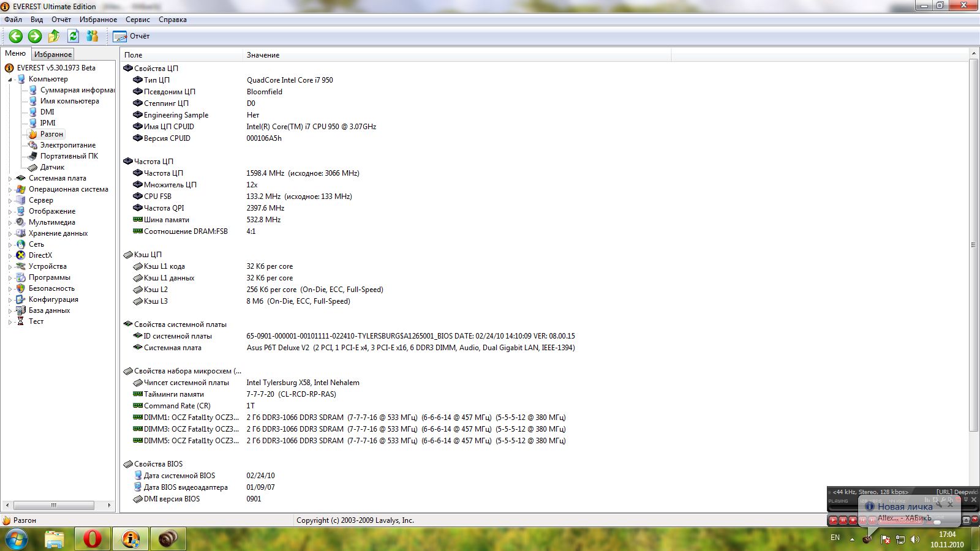Click the volume speaker tray icon
Screen dimensions: 980x551
click(915, 539)
